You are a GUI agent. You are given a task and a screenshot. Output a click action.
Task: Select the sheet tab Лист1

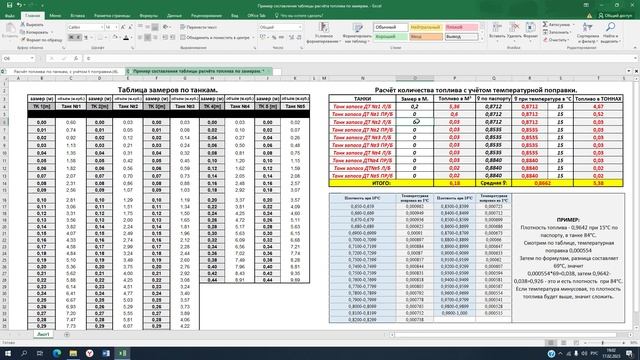click(43, 334)
